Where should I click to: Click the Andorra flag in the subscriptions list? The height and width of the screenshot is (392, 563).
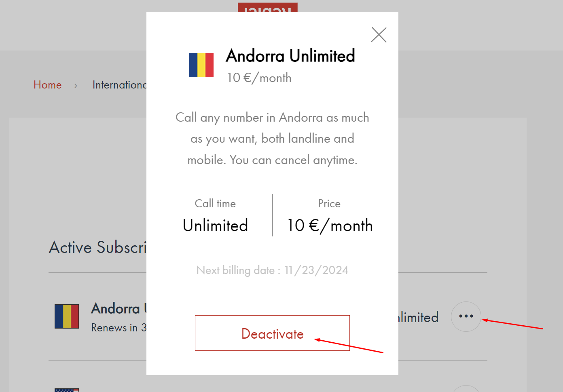[67, 316]
